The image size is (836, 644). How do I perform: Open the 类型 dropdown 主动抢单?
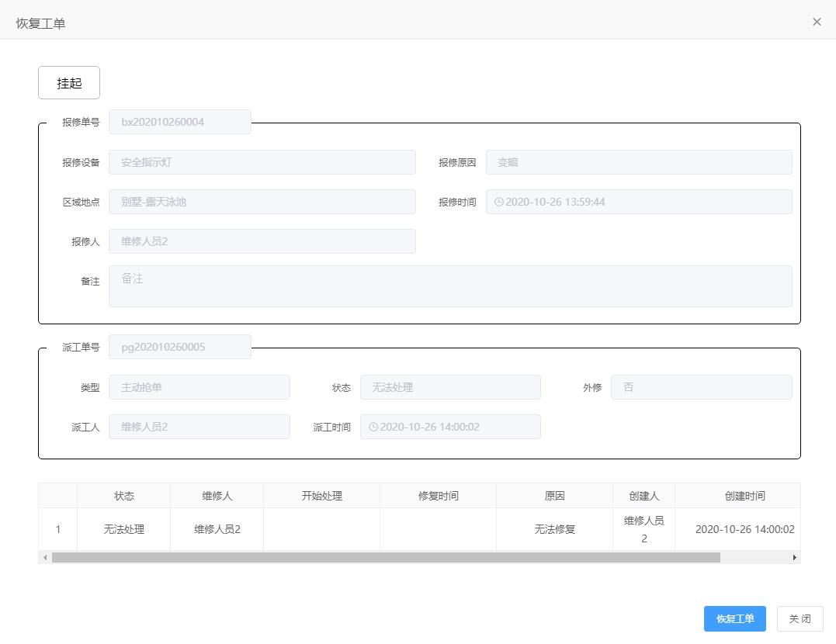pyautogui.click(x=199, y=387)
